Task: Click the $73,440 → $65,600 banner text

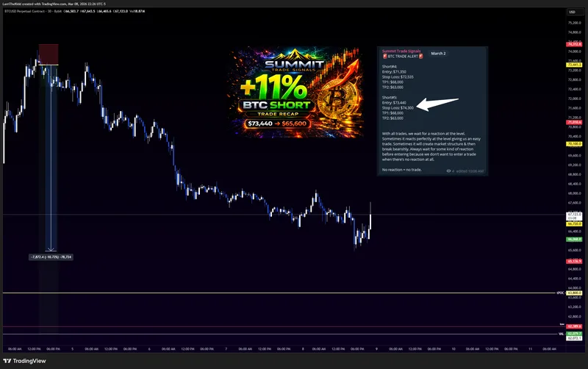Action: pyautogui.click(x=277, y=123)
